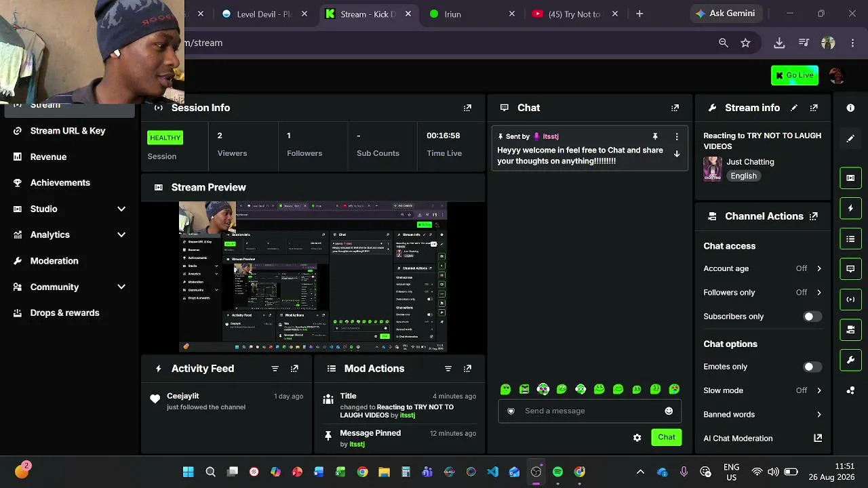This screenshot has height=488, width=868.
Task: Click Ask Gemini button
Action: click(x=728, y=14)
